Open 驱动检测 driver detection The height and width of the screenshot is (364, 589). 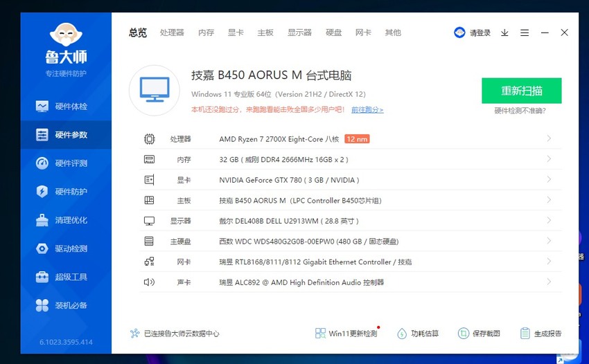(66, 248)
